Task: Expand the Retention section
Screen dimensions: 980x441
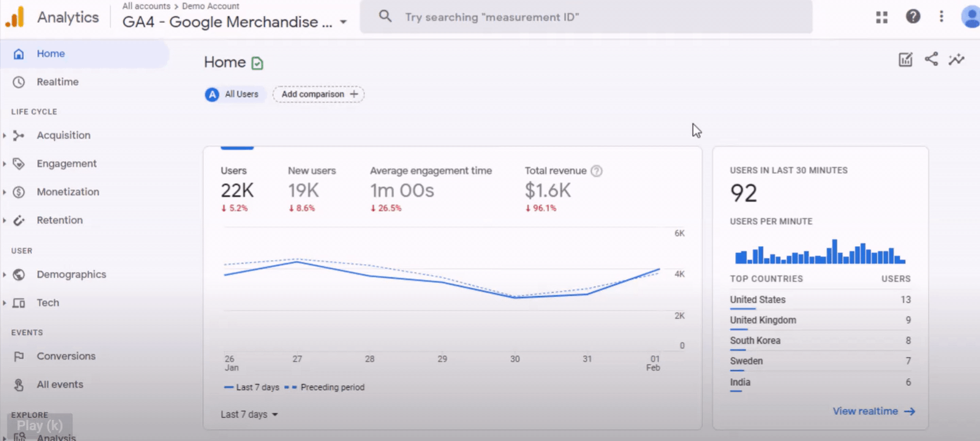Action: click(x=4, y=221)
